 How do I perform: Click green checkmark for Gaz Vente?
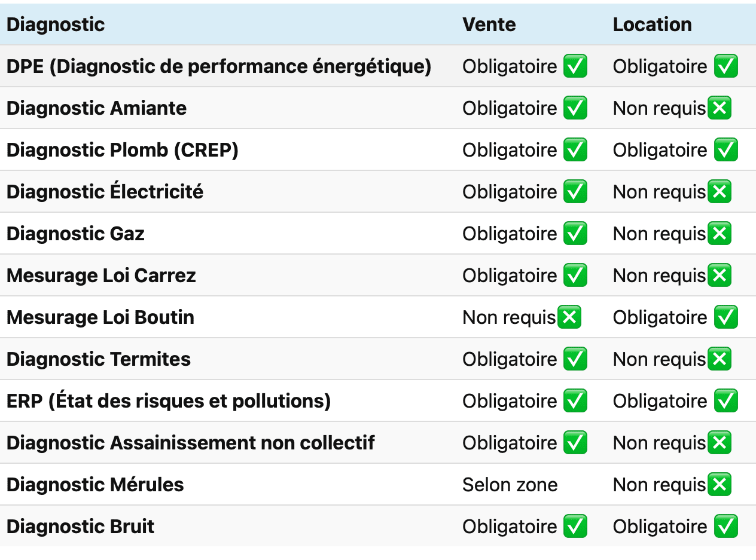575,234
